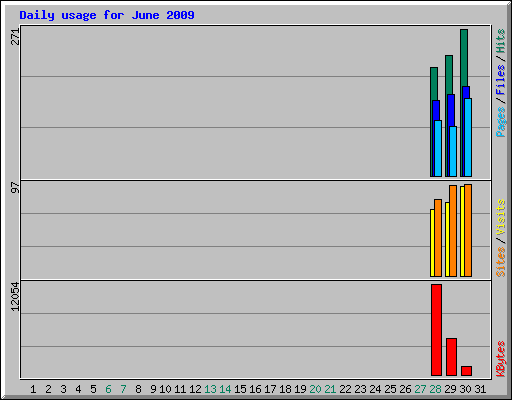Screen dimensions: 512x400
Task: Click day 6 on the x-axis
Action: click(x=108, y=389)
